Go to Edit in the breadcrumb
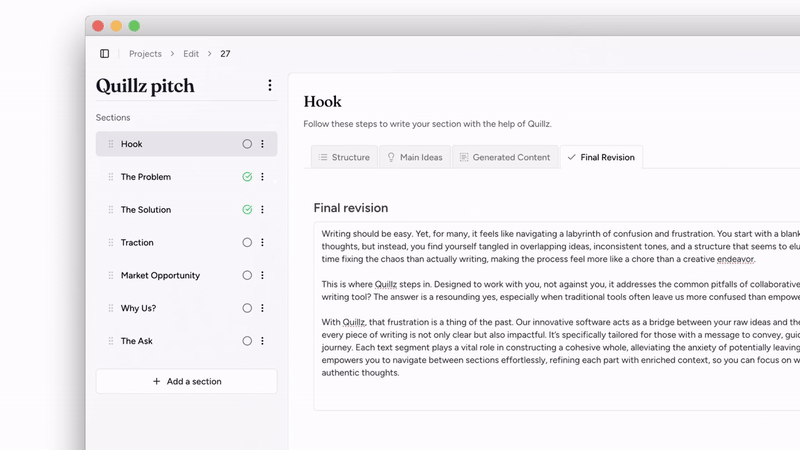800x450 pixels. click(x=191, y=54)
